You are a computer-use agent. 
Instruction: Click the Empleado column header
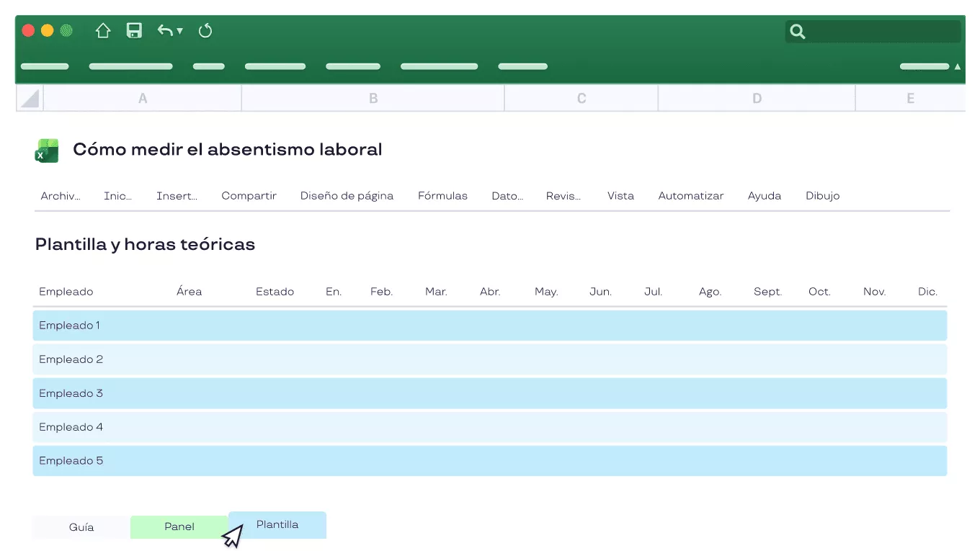66,292
